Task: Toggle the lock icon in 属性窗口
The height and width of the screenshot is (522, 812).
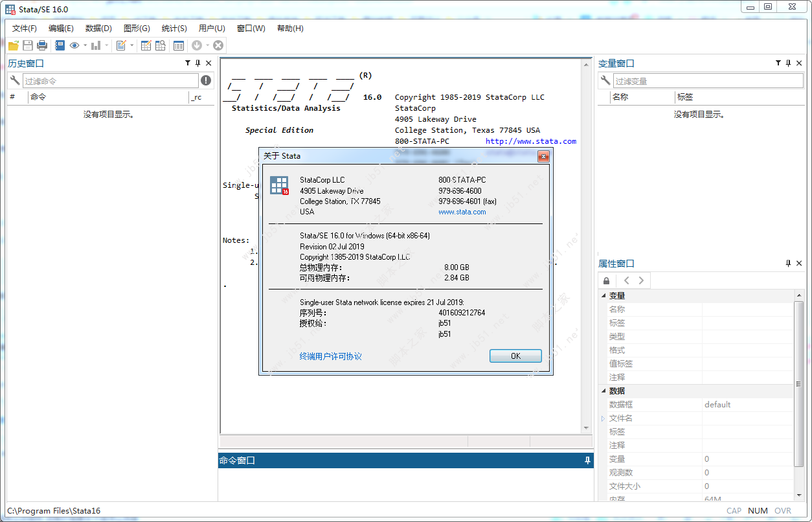Action: 606,280
